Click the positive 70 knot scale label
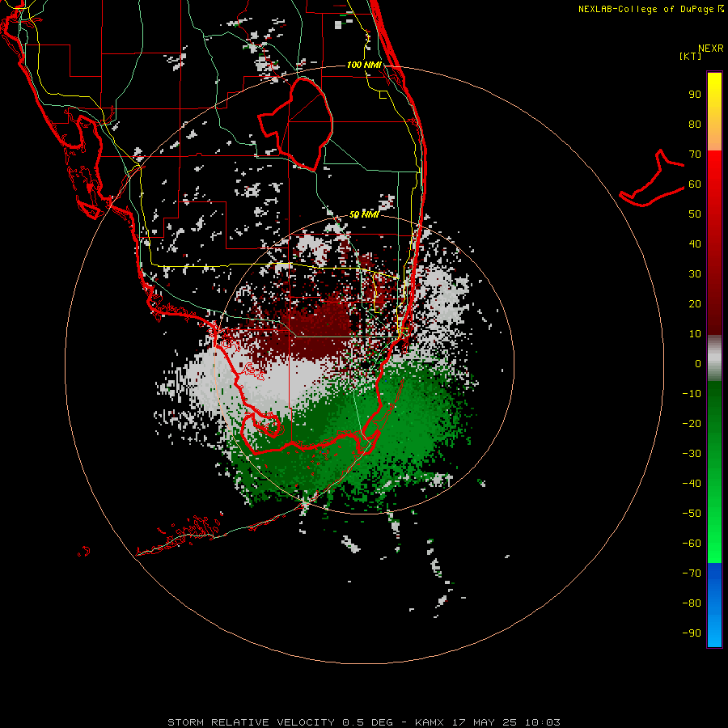The height and width of the screenshot is (728, 728). pos(695,154)
